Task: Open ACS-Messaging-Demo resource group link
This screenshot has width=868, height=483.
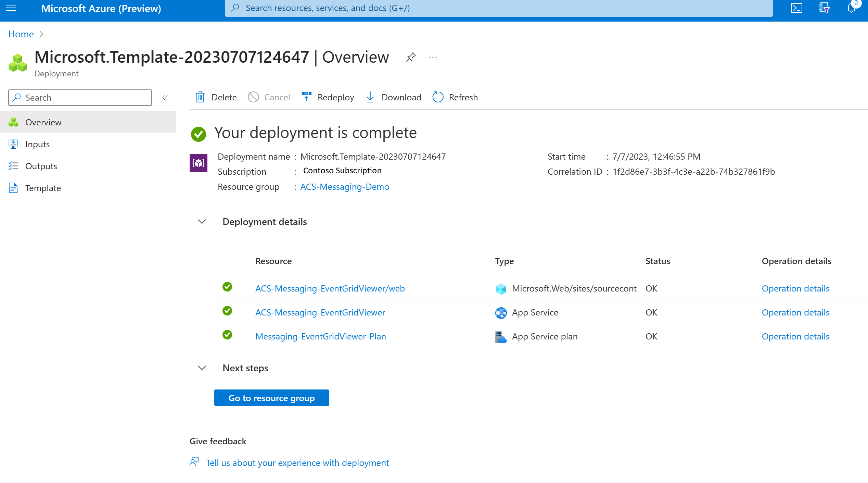Action: [x=345, y=187]
